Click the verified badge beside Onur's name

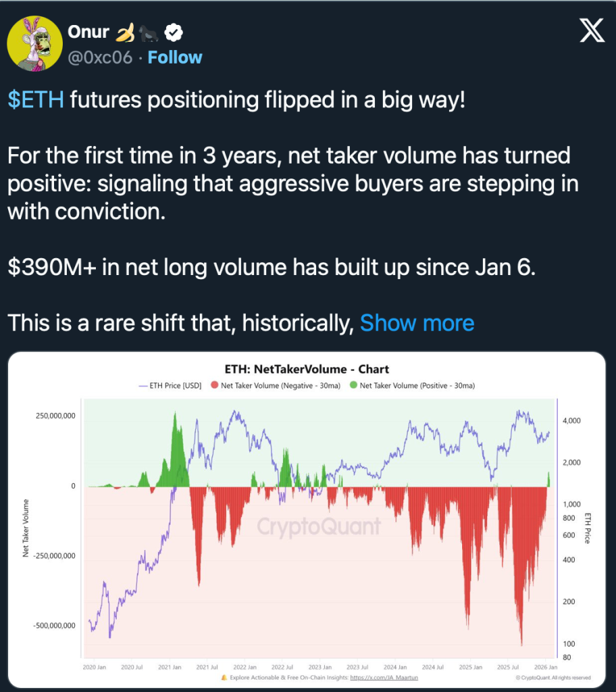pos(174,31)
